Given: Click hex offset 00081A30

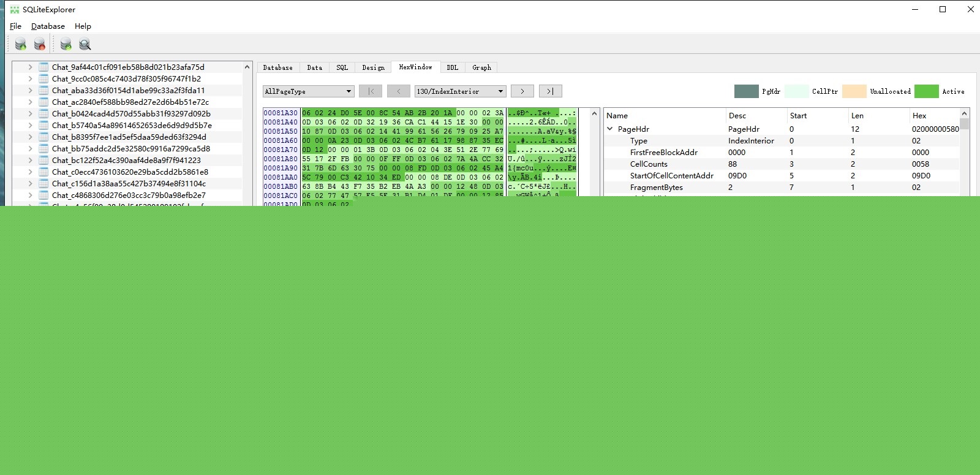Looking at the screenshot, I should [281, 113].
